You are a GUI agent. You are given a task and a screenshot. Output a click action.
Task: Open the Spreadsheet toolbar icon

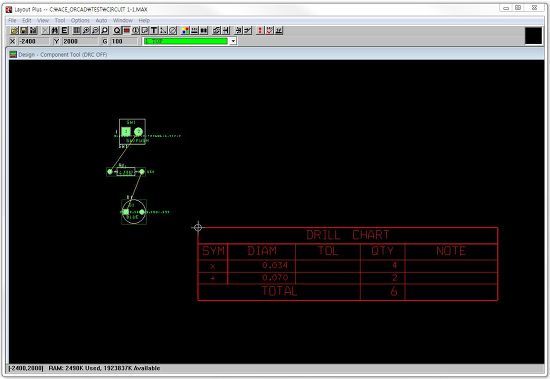[76, 31]
